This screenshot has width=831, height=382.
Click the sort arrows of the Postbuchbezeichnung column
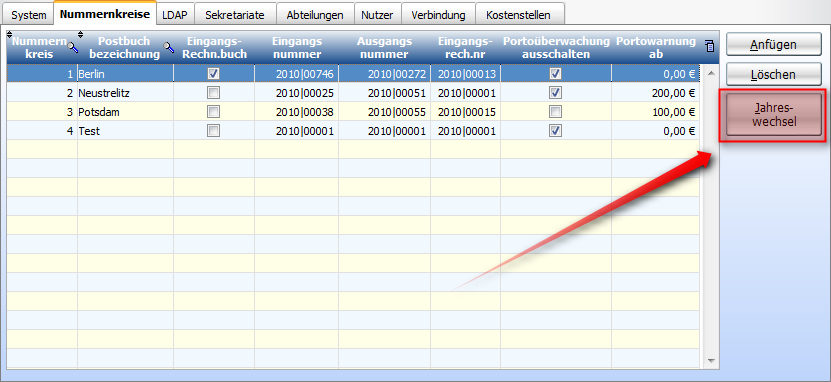[81, 35]
